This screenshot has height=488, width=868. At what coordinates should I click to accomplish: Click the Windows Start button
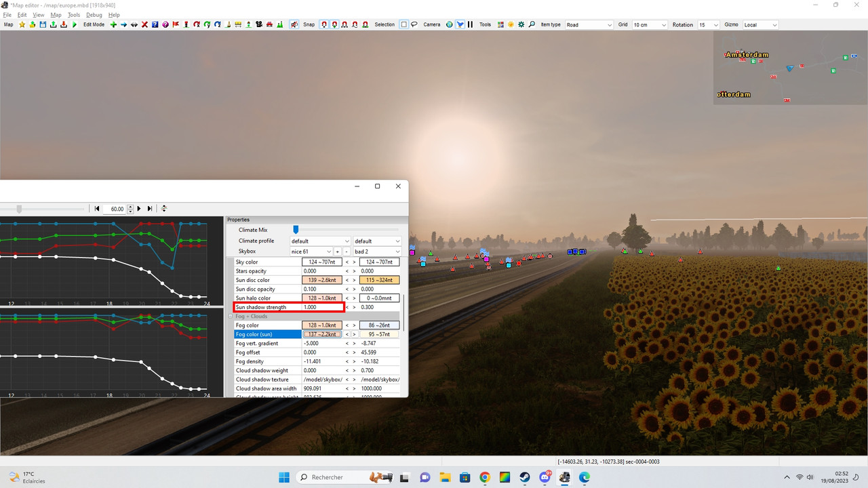click(283, 477)
